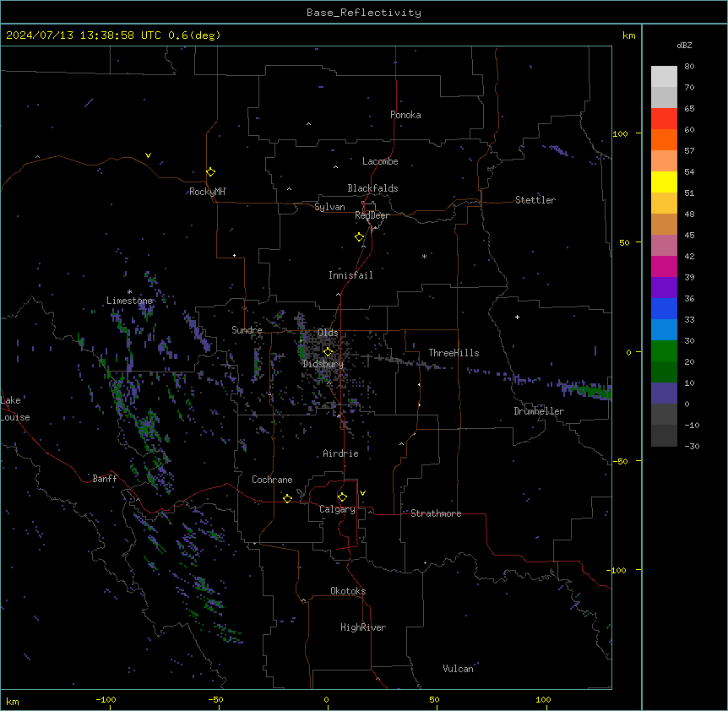Pick the pink 42-45 dBZ legend swatch
728x711 pixels.
pyautogui.click(x=664, y=245)
